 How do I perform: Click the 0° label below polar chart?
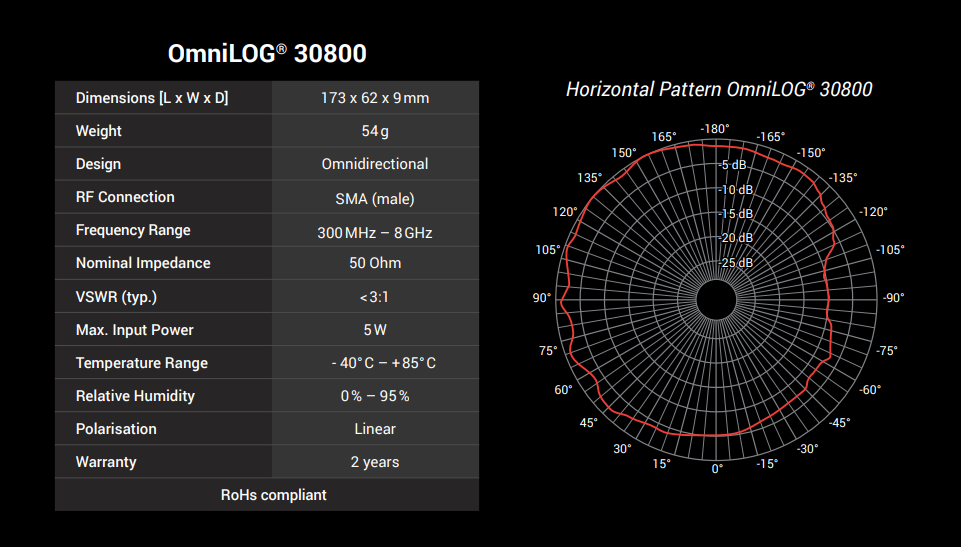717,468
